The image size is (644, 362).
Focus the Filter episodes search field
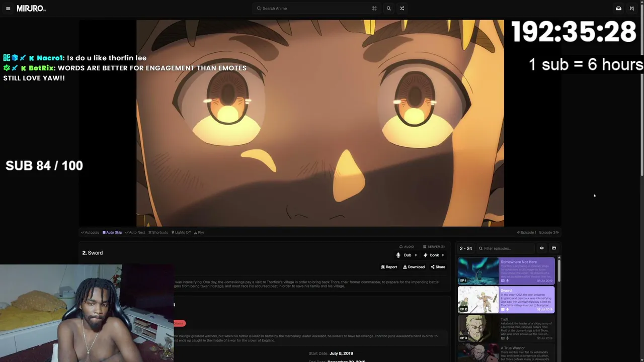506,248
